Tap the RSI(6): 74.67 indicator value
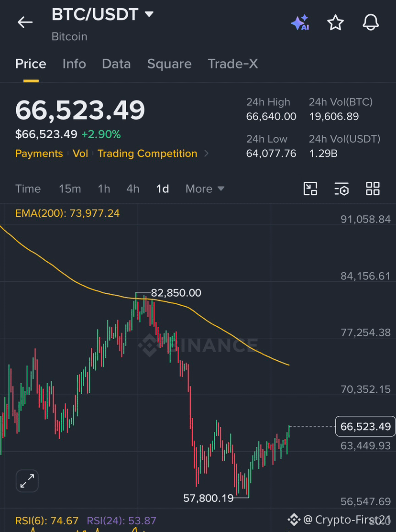Image resolution: width=396 pixels, height=532 pixels. coord(47,521)
